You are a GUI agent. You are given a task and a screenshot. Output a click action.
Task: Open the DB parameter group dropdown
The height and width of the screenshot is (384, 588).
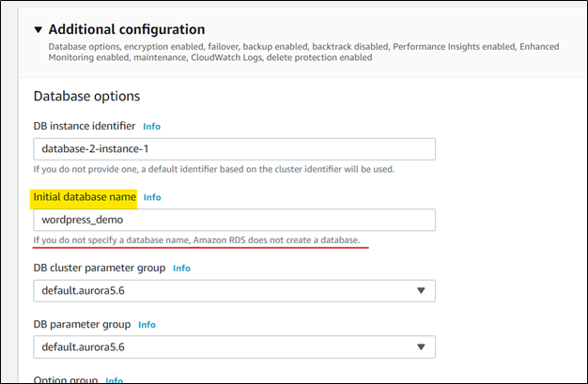tap(235, 346)
